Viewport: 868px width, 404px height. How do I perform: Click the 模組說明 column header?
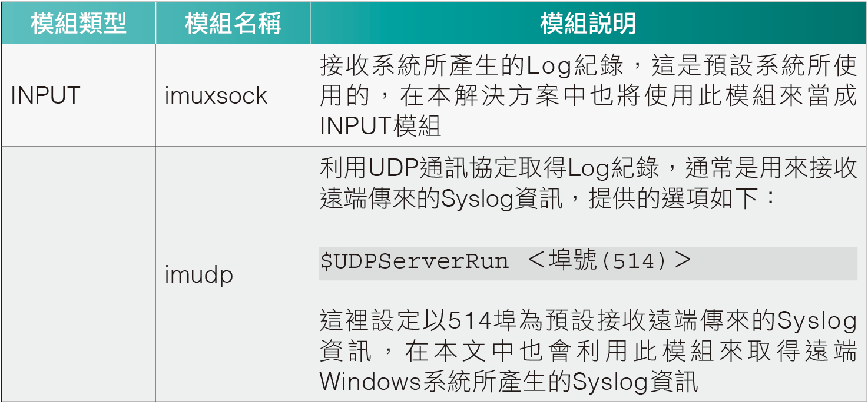coord(588,23)
